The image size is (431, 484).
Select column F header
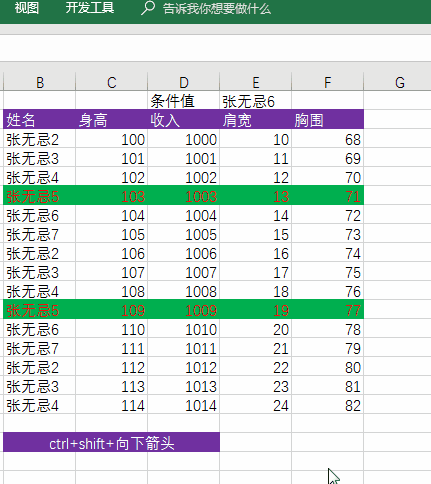(328, 82)
